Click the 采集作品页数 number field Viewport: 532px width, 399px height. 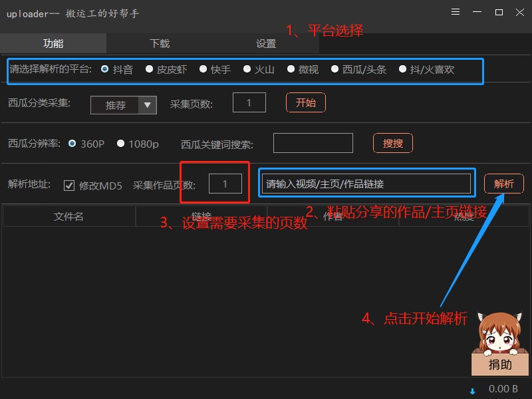tap(225, 184)
